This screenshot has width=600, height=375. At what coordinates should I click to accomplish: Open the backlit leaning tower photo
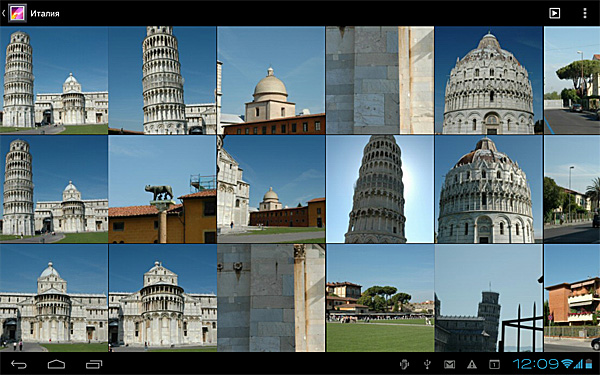[x=380, y=189]
